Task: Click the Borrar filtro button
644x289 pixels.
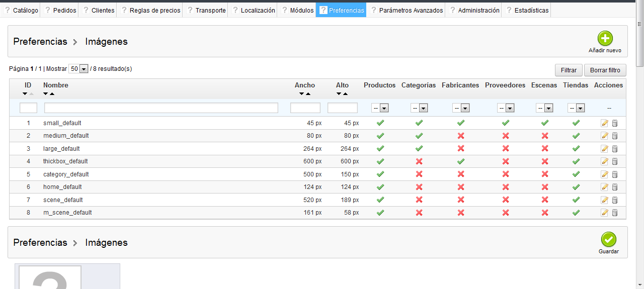Action: coord(605,70)
